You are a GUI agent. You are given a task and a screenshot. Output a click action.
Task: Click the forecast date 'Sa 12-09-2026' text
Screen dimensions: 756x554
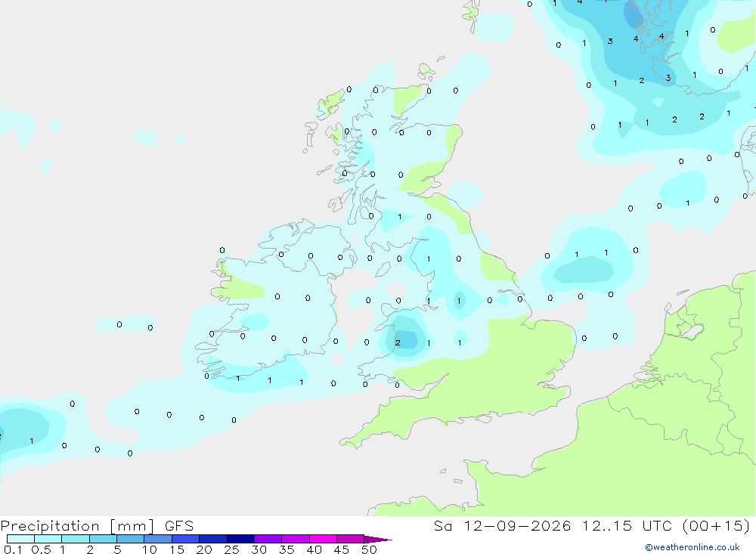pyautogui.click(x=503, y=526)
